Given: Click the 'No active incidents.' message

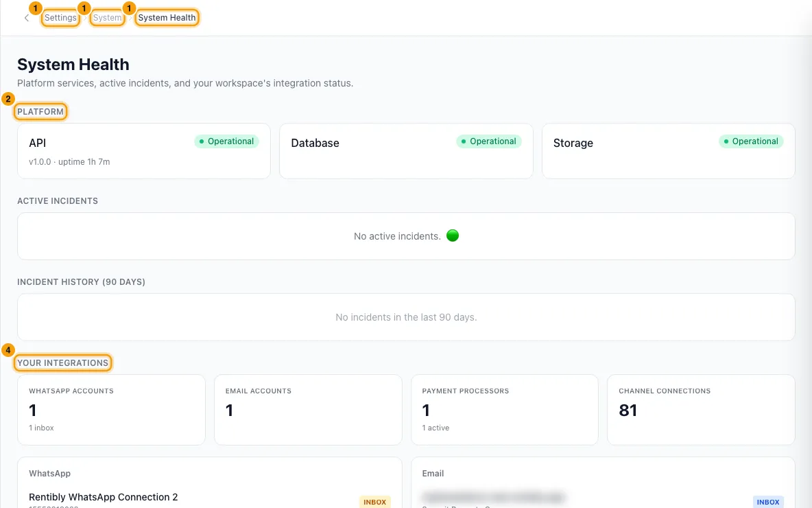Looking at the screenshot, I should (397, 236).
